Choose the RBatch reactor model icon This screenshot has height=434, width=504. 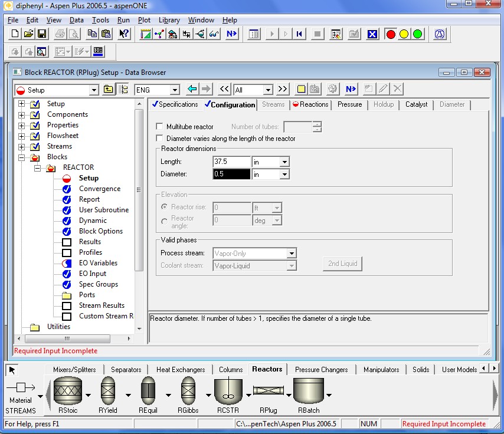coord(309,391)
